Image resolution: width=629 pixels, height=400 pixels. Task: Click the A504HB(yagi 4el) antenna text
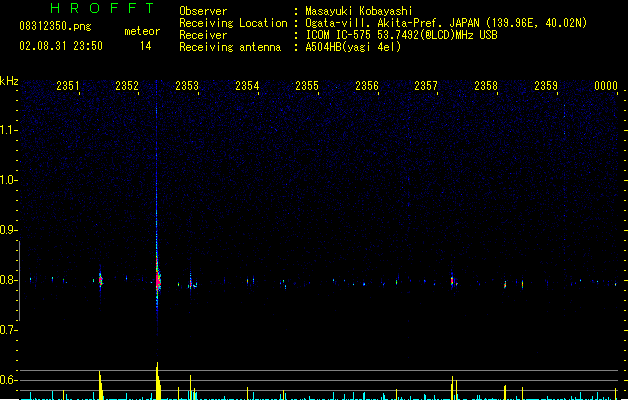pos(353,47)
